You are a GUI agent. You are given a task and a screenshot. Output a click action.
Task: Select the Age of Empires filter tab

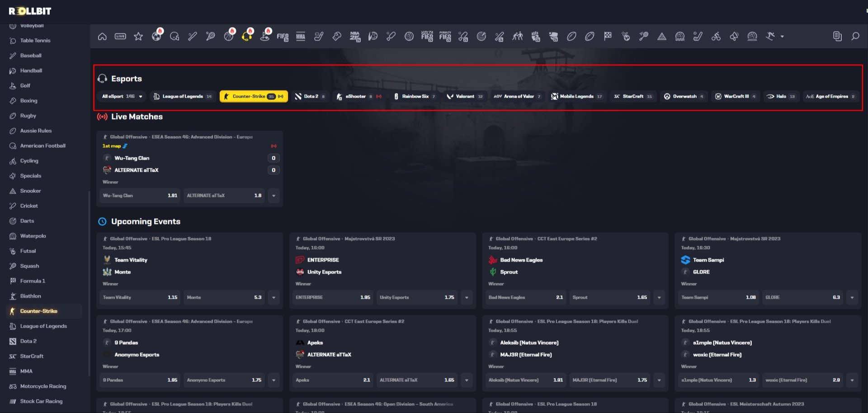point(830,96)
